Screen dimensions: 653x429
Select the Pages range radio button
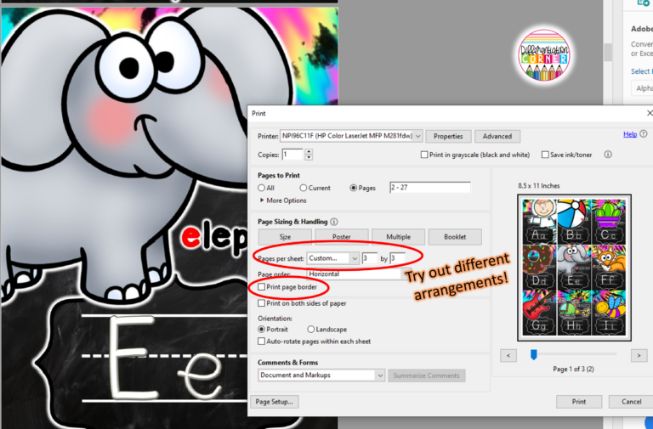point(353,188)
